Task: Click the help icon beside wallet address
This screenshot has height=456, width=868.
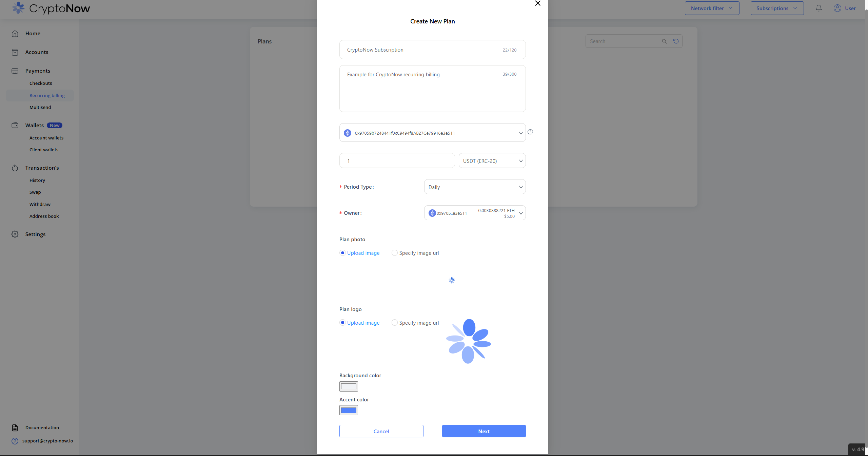Action: point(531,132)
